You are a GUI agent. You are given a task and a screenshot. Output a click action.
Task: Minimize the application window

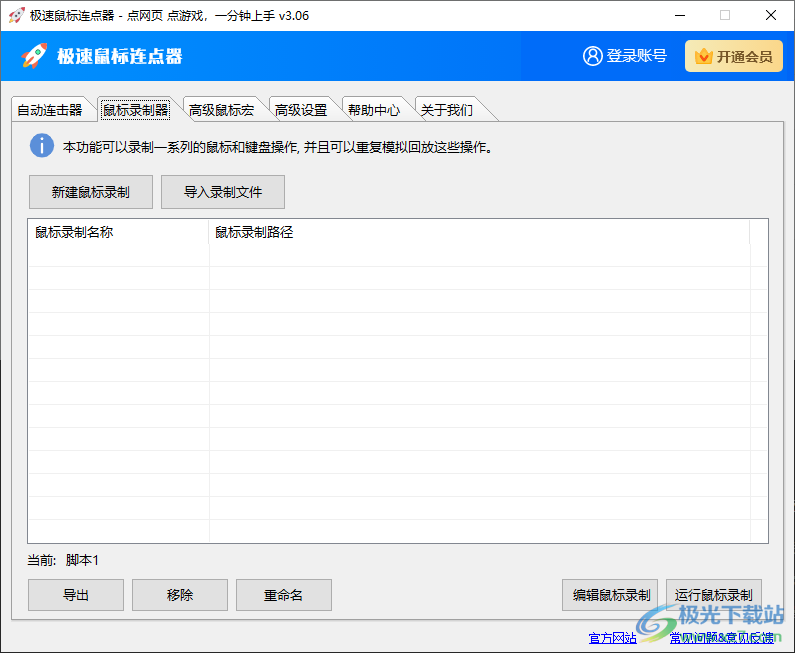[x=680, y=15]
